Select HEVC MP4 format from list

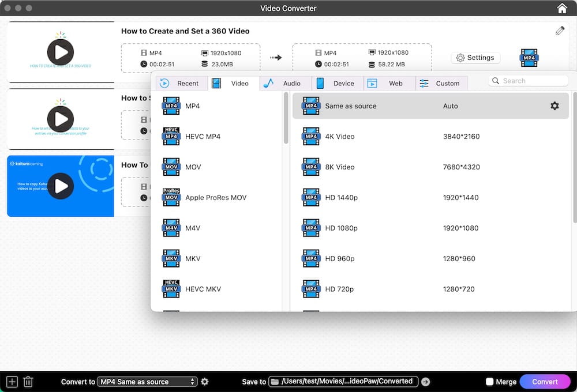click(x=203, y=137)
